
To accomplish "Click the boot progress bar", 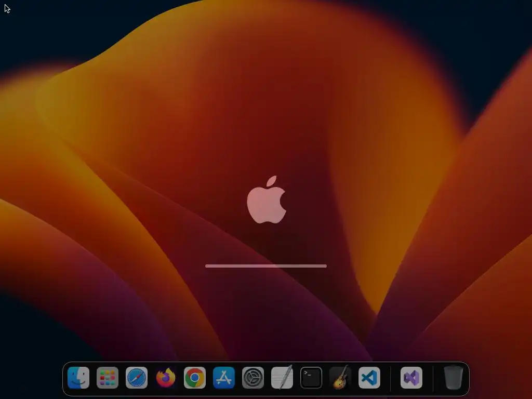I will click(266, 266).
